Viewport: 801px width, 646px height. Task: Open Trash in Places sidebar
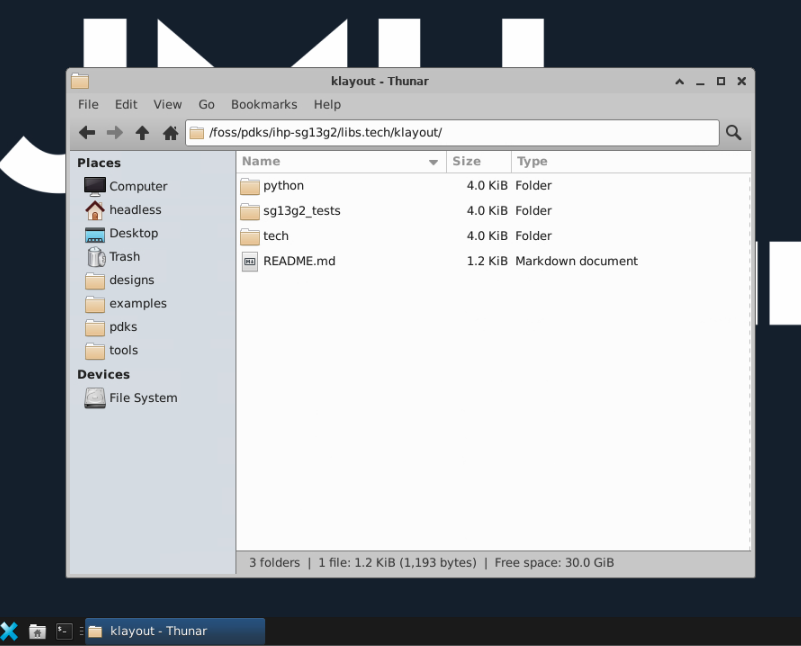tap(112, 257)
